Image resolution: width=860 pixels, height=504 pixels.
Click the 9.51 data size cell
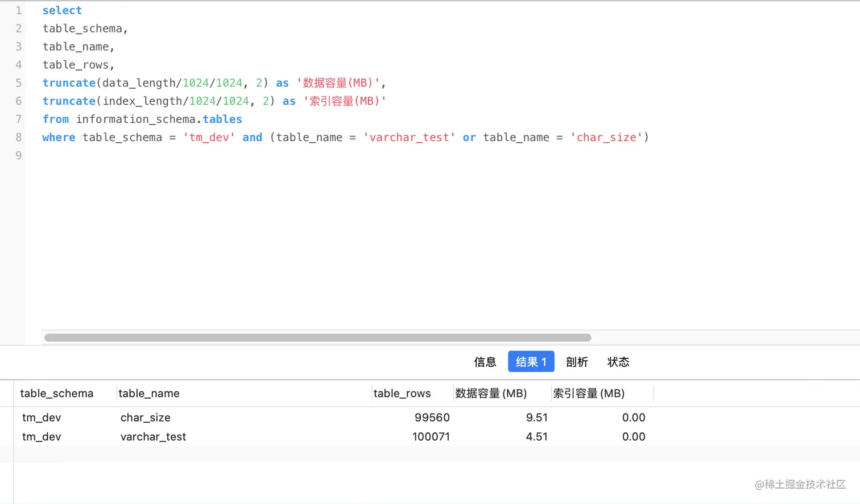537,418
